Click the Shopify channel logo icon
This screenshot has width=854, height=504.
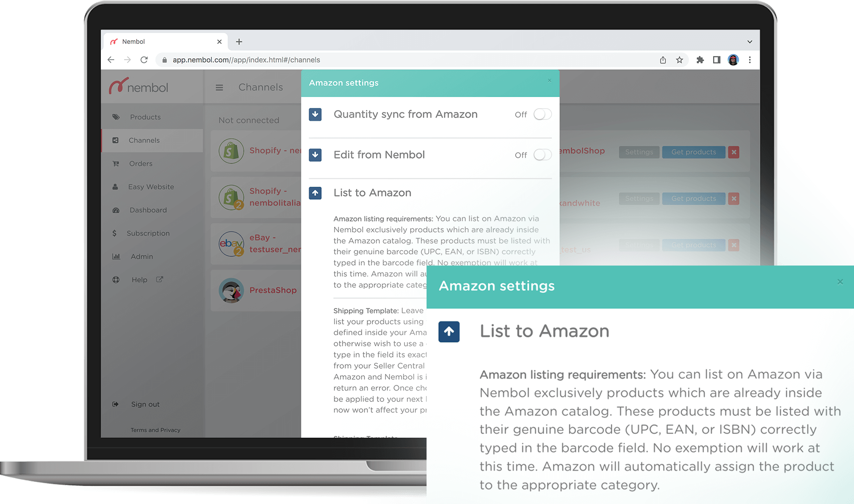[231, 151]
